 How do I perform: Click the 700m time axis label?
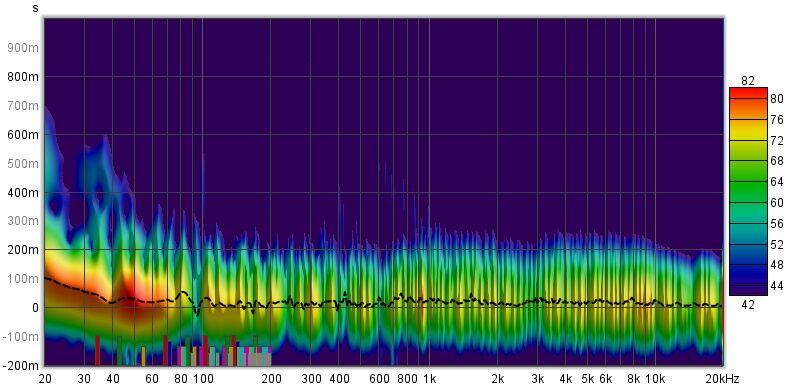[24, 106]
